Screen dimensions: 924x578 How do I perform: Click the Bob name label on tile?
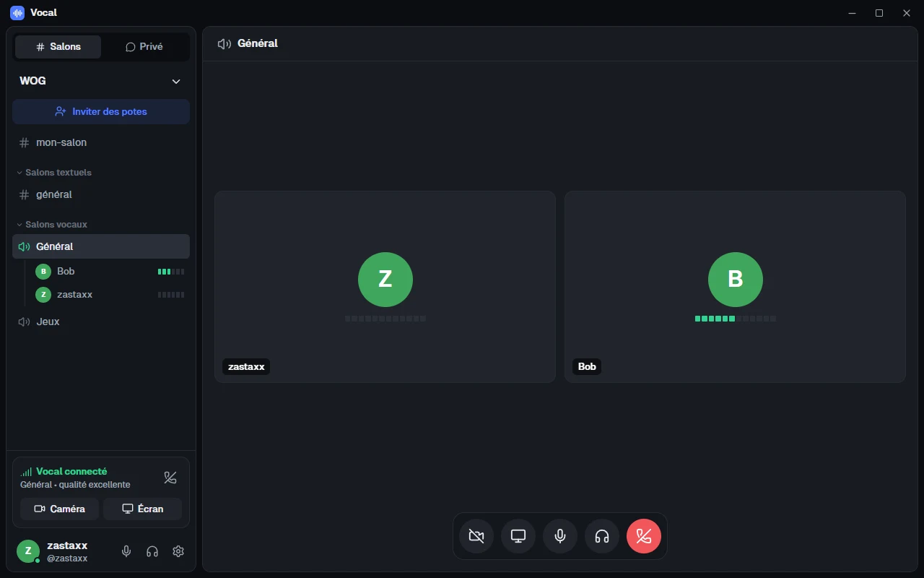point(587,366)
